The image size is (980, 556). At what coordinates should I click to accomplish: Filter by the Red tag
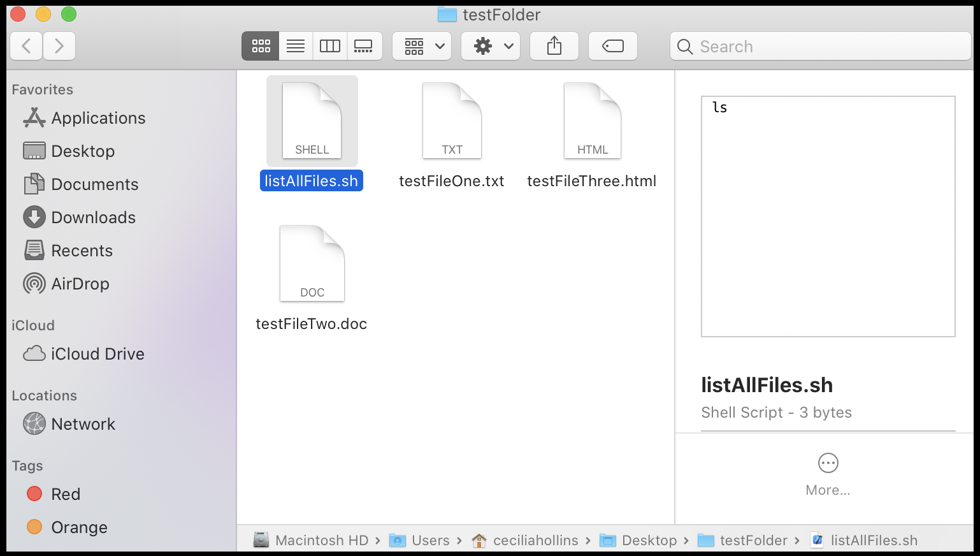pyautogui.click(x=65, y=494)
